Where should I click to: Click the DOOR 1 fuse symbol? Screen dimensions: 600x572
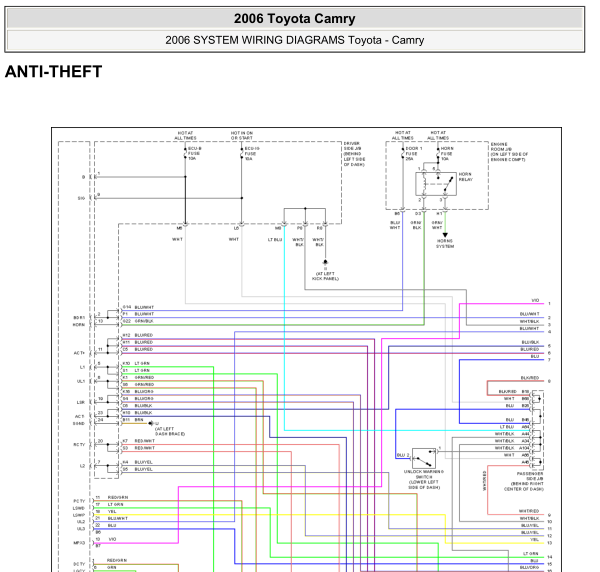(x=403, y=153)
